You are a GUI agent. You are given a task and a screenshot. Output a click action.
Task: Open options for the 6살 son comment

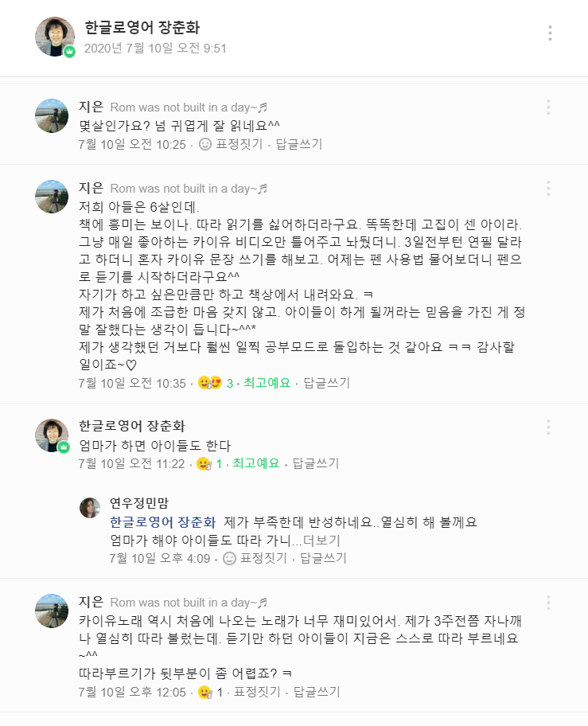(x=548, y=188)
